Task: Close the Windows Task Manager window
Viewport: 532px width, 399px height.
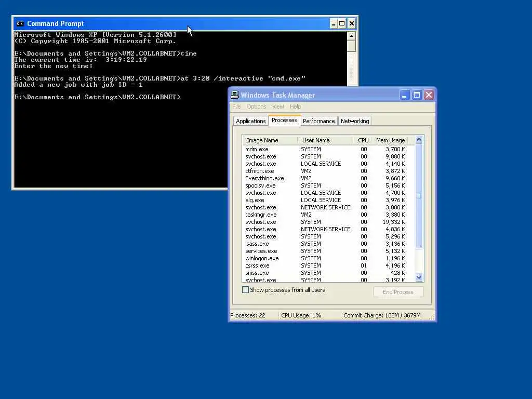Action: pyautogui.click(x=429, y=95)
